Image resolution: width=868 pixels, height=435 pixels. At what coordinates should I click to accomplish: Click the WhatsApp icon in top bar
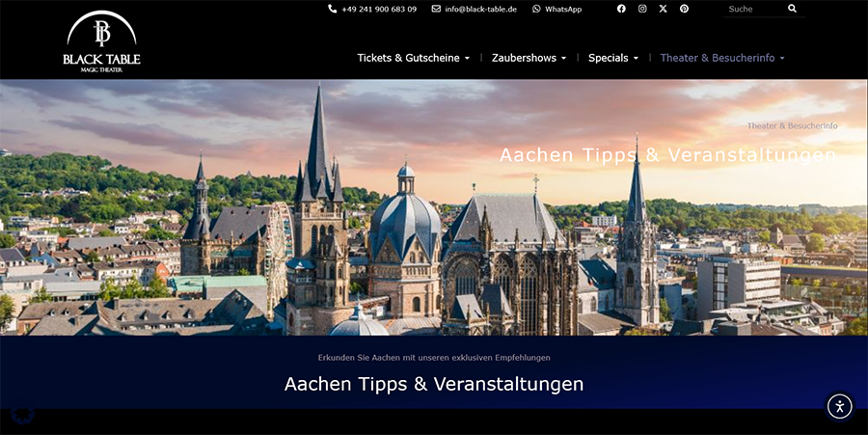[536, 9]
